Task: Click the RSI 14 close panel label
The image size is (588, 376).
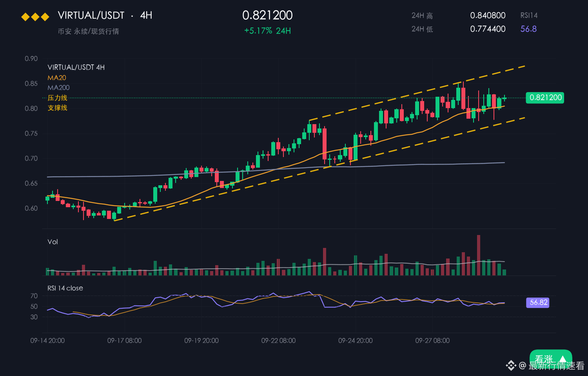Action: pos(65,288)
